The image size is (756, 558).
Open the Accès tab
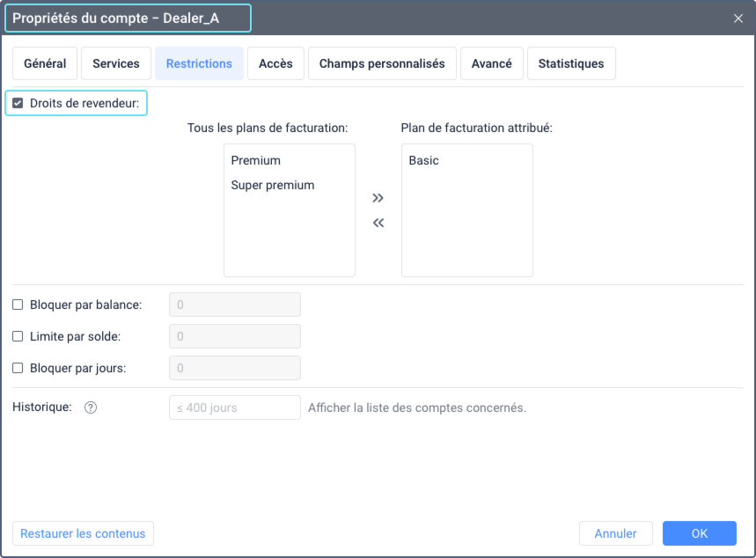pyautogui.click(x=276, y=63)
